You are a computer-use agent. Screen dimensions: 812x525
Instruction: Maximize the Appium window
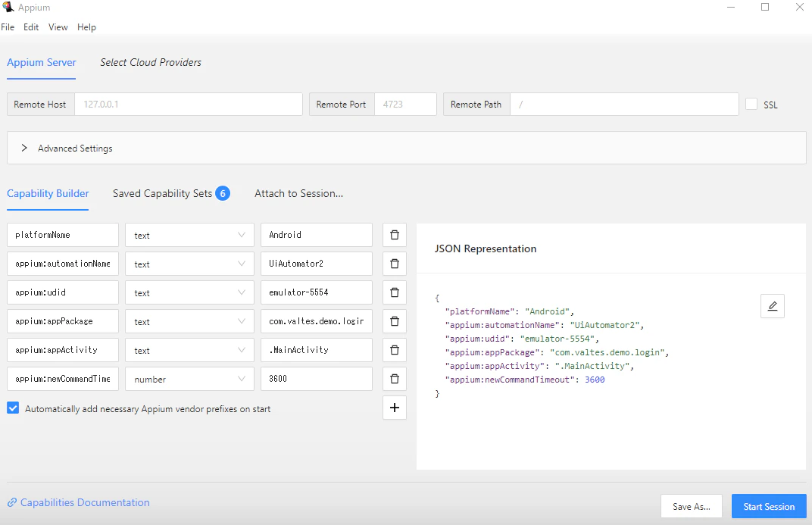pyautogui.click(x=765, y=8)
